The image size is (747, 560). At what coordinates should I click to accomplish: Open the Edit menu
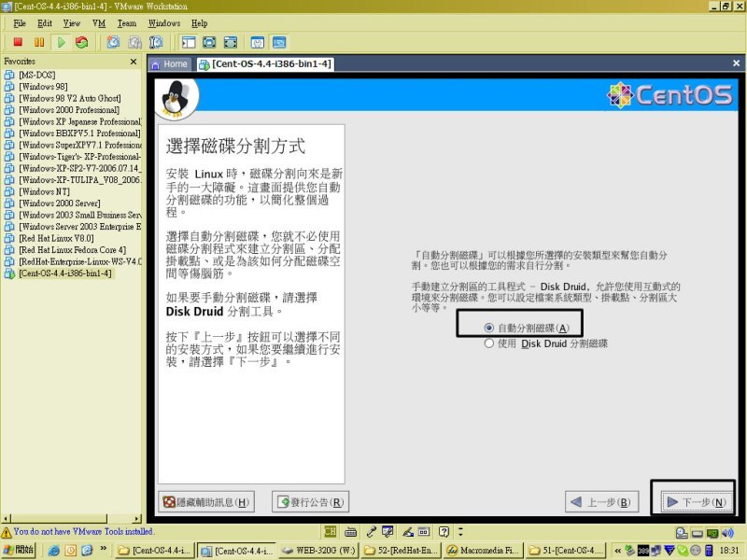tap(45, 23)
